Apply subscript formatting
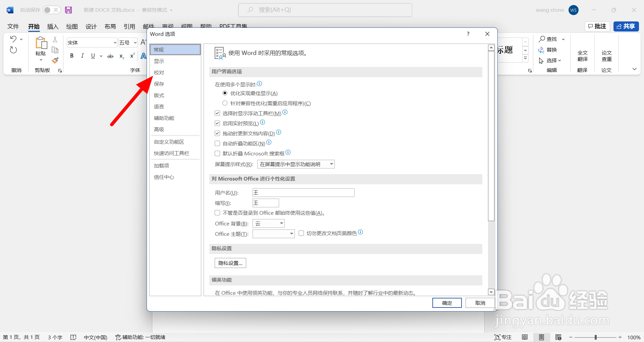This screenshot has height=342, width=644. point(122,56)
